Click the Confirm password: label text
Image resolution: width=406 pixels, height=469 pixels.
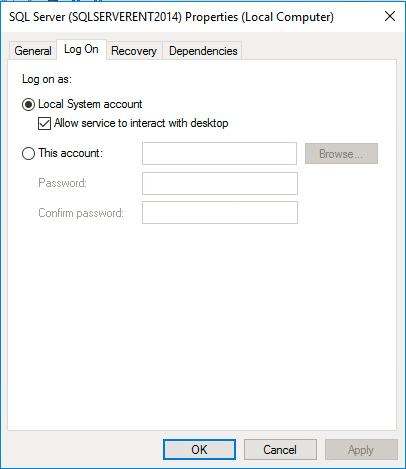[x=81, y=213]
